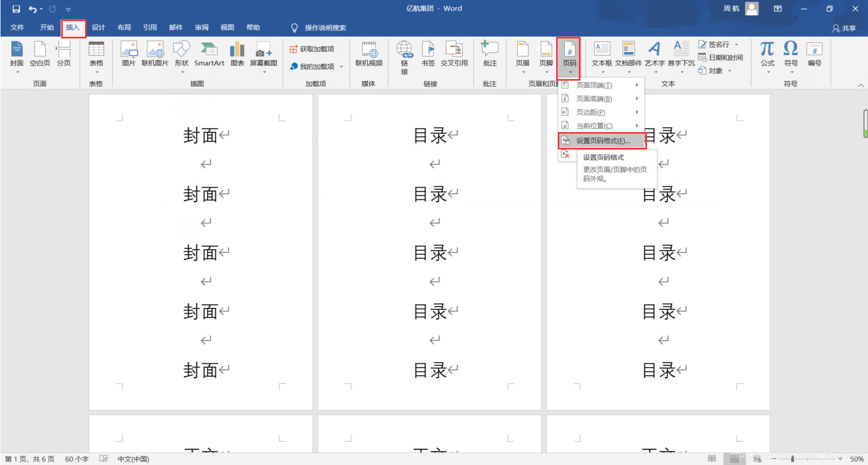Click Get Add-ins (获取加载项)
The height and width of the screenshot is (465, 868).
pos(312,49)
